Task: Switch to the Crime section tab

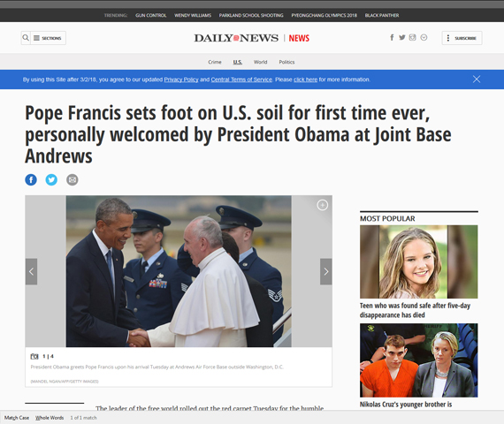Action: click(215, 62)
